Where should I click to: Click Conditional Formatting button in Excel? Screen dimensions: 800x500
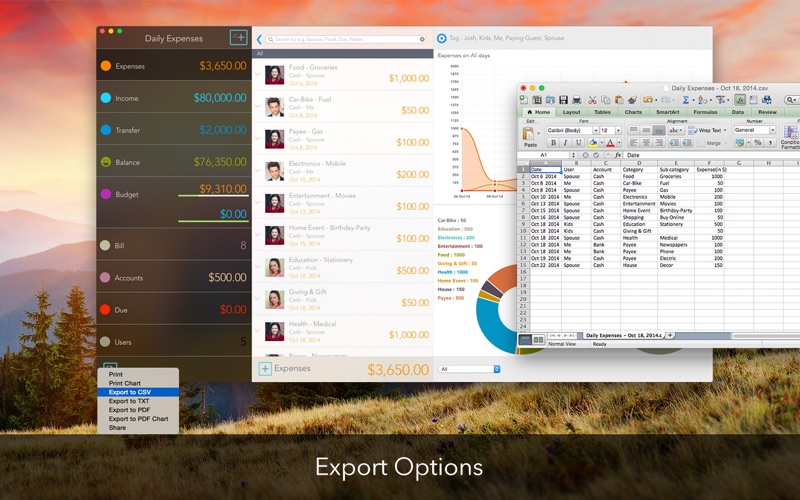[x=791, y=135]
